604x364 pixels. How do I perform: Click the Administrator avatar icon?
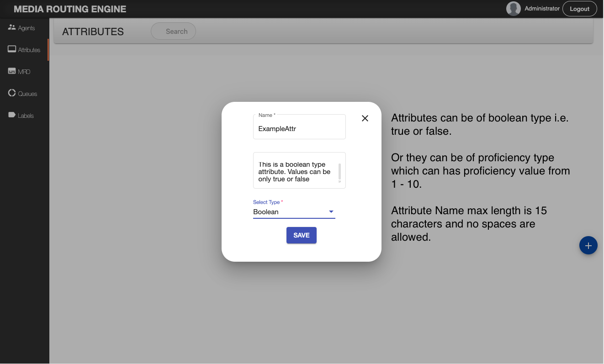click(x=514, y=9)
